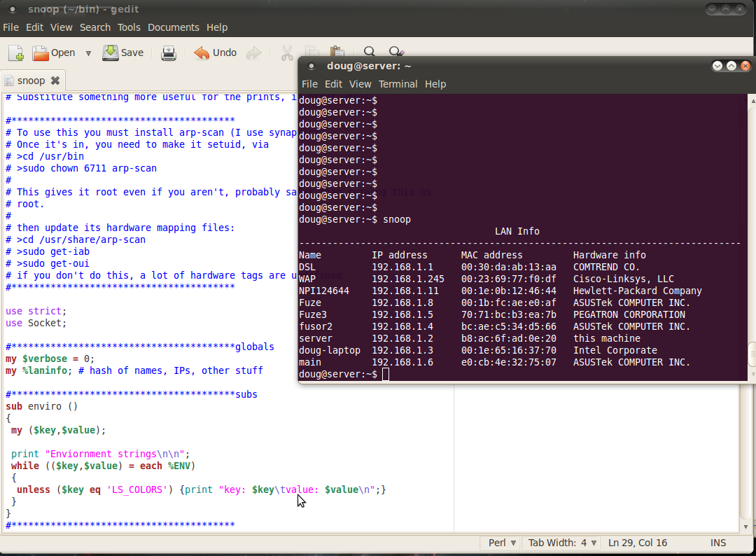Click the 'doug-laptop' row name
This screenshot has width=756, height=556.
[329, 350]
